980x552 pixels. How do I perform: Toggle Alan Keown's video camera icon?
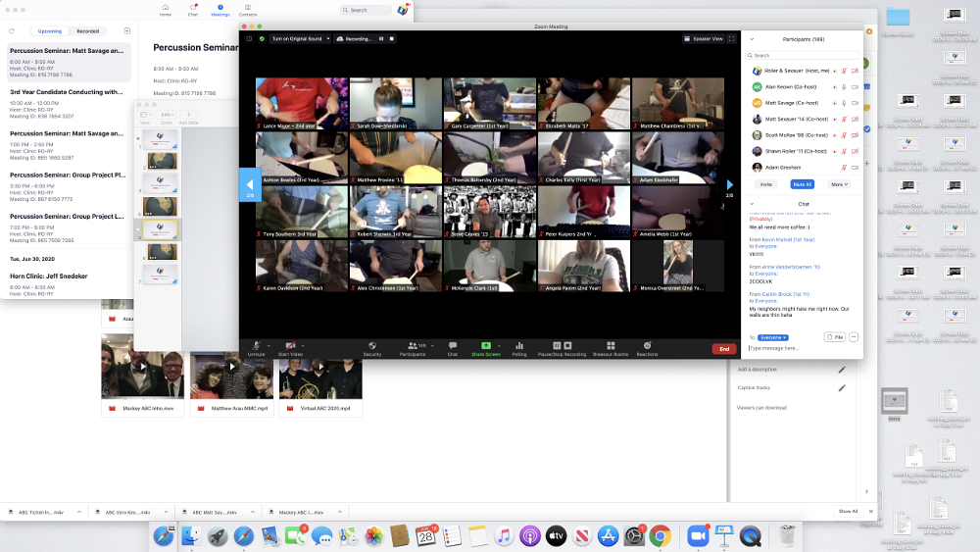tap(855, 87)
